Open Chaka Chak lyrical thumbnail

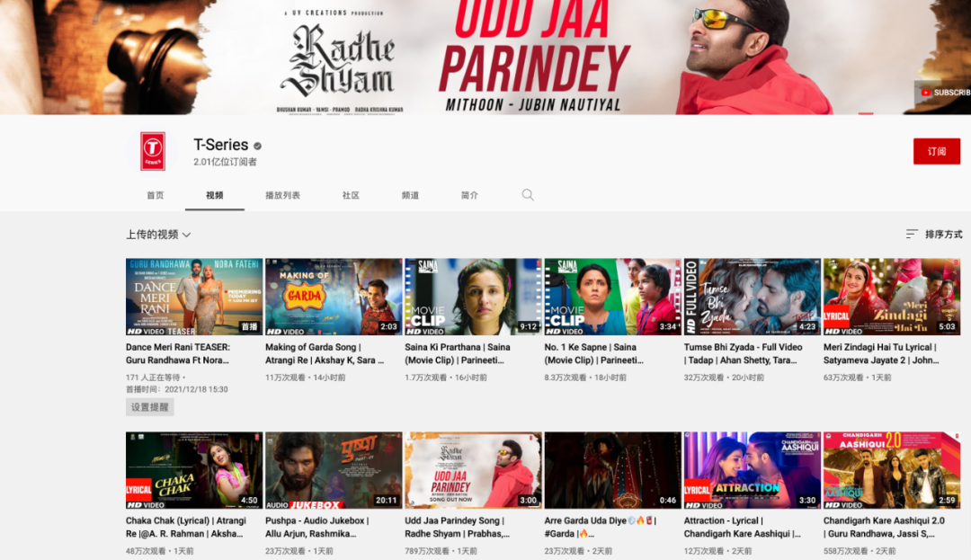pos(194,470)
